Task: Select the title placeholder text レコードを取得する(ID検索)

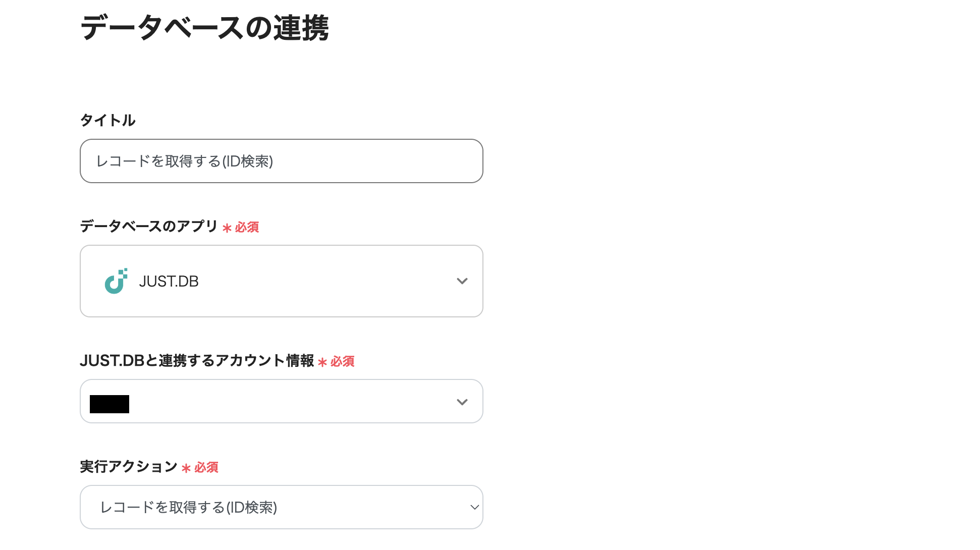Action: tap(185, 161)
